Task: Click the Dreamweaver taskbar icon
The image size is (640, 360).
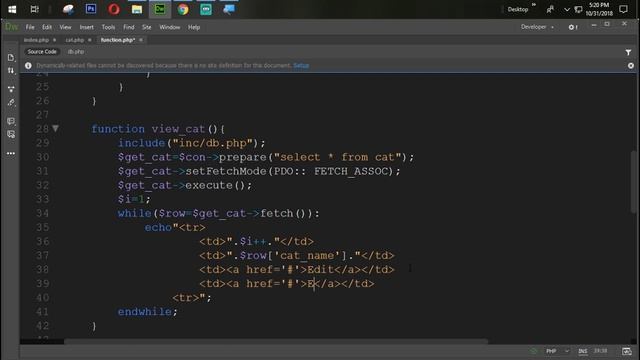Action: 160,9
